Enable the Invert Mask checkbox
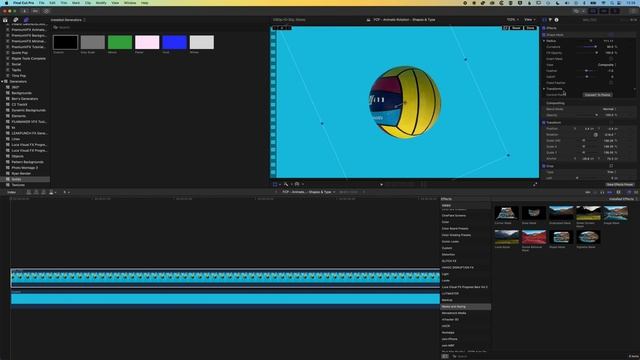This screenshot has width=640, height=360. point(611,59)
